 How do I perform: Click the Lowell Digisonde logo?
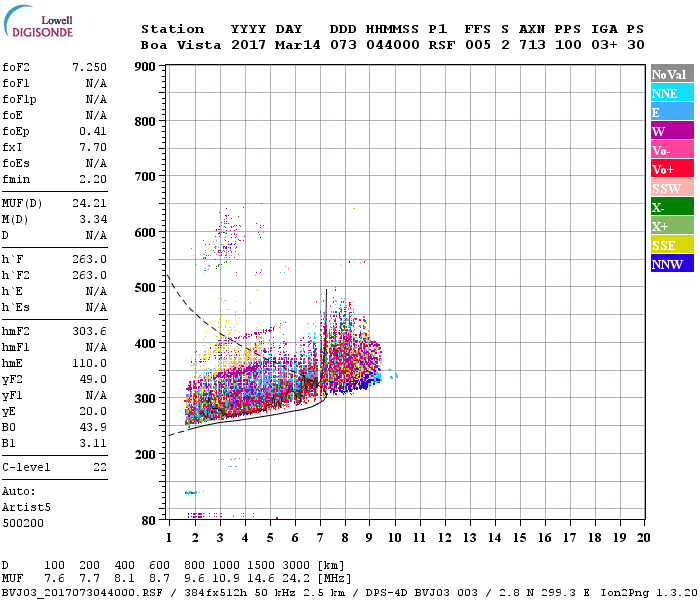click(38, 21)
